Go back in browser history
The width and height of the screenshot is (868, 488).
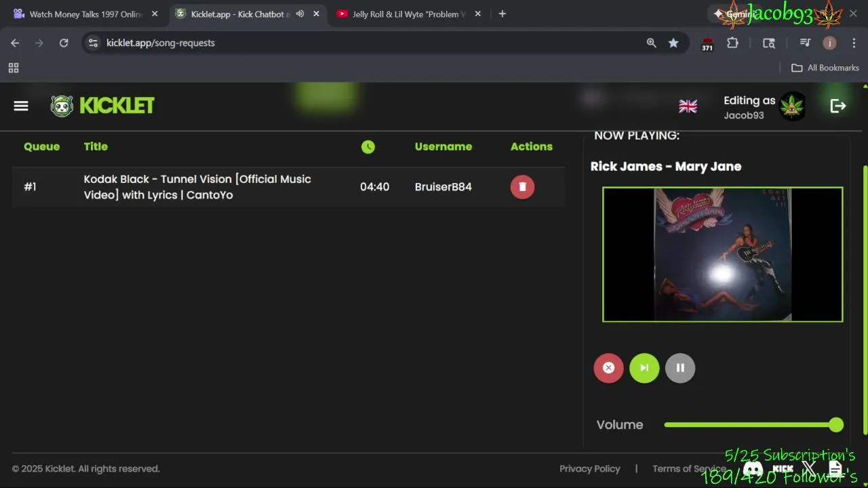point(15,43)
